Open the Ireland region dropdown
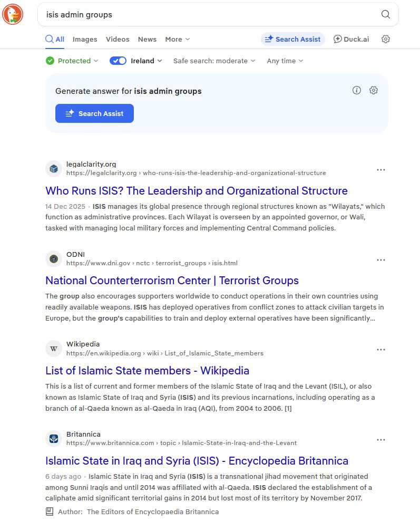The height and width of the screenshot is (521, 420). 146,61
